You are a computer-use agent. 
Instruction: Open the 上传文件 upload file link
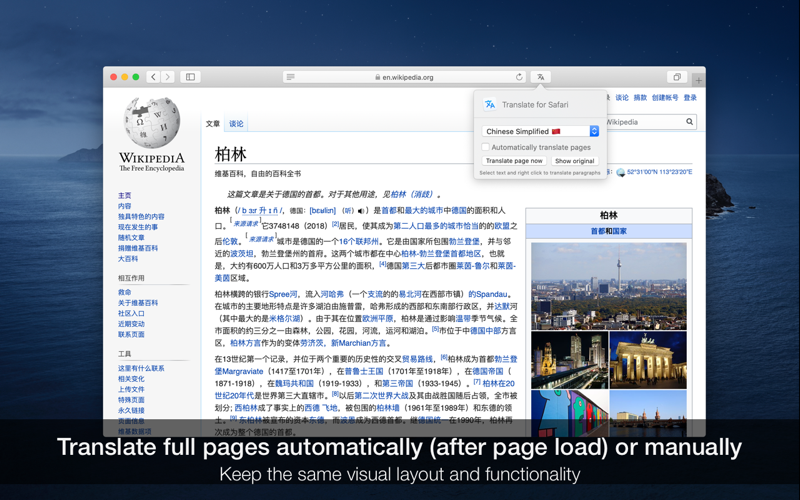pos(131,389)
